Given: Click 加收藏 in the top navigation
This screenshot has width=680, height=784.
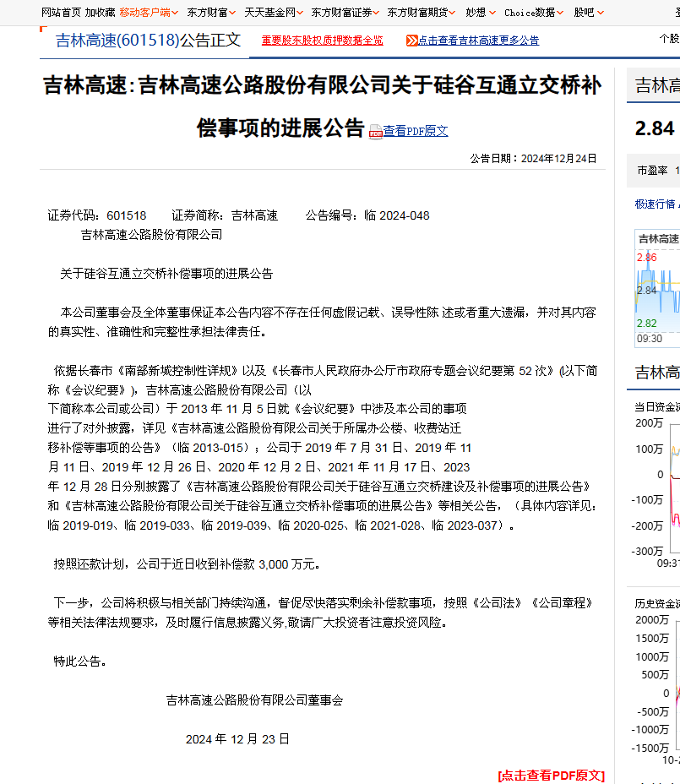Looking at the screenshot, I should 100,13.
